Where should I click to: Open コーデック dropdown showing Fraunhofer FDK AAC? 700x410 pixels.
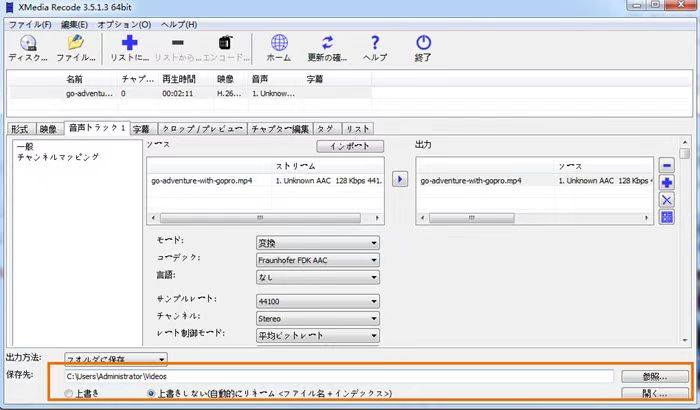coord(318,260)
